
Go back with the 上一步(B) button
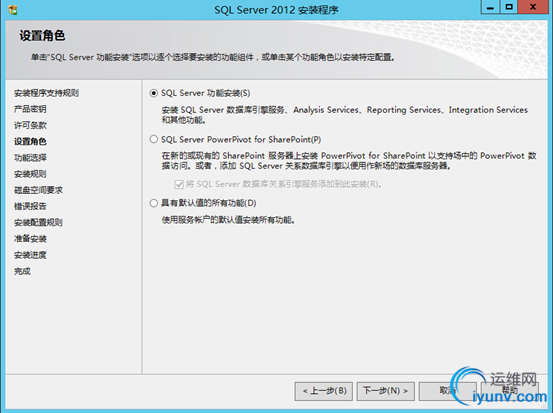[x=324, y=391]
